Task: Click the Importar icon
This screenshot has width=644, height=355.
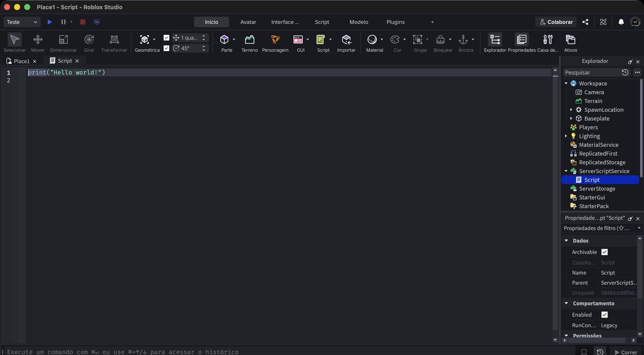Action: click(346, 40)
